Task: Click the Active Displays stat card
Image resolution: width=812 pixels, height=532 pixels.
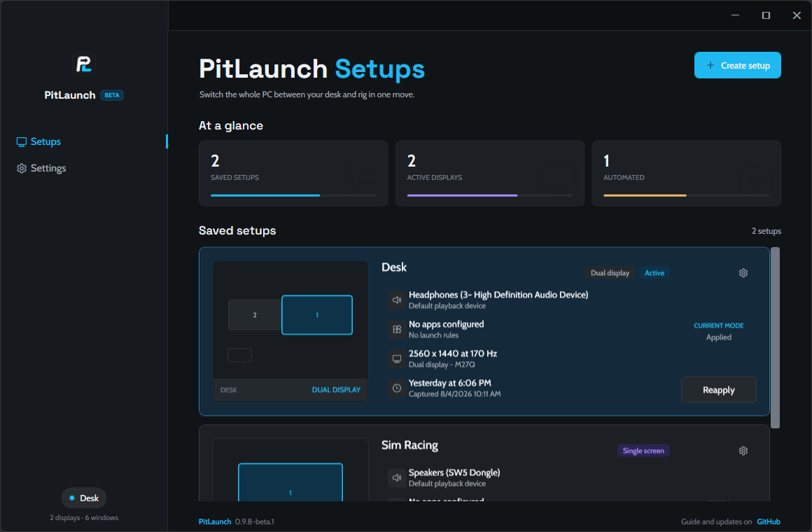Action: click(x=490, y=174)
